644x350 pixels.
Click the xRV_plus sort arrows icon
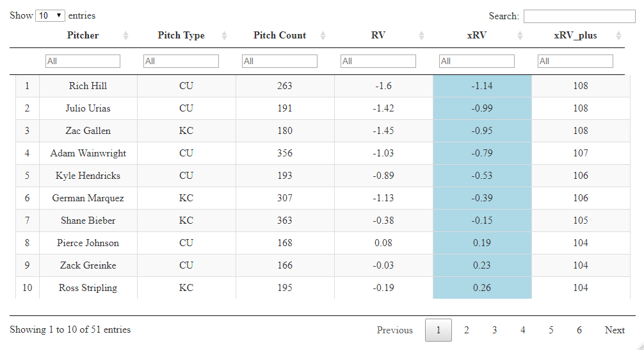(618, 36)
